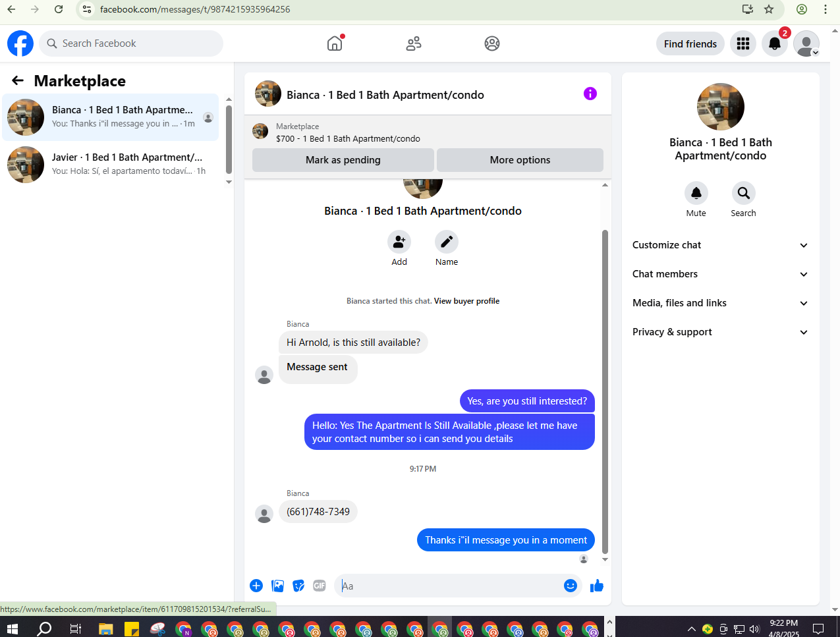This screenshot has width=840, height=637.
Task: Open Windows taskbar search
Action: 44,628
